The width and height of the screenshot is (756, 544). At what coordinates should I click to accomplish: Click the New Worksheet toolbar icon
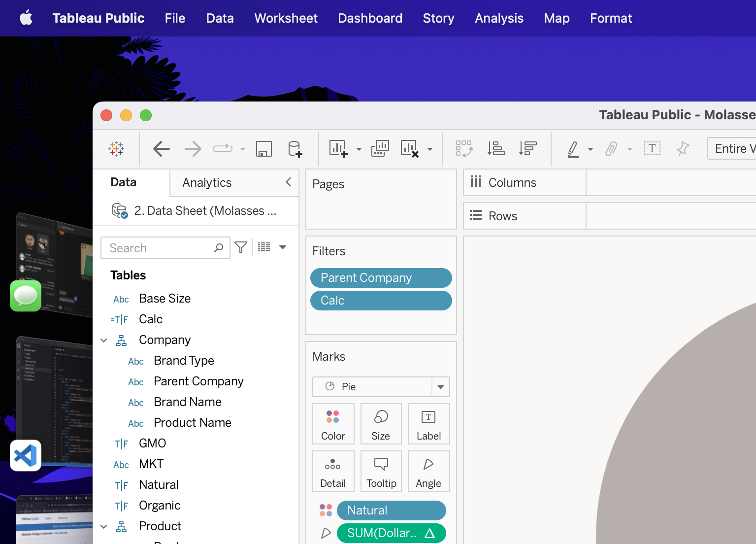point(338,148)
